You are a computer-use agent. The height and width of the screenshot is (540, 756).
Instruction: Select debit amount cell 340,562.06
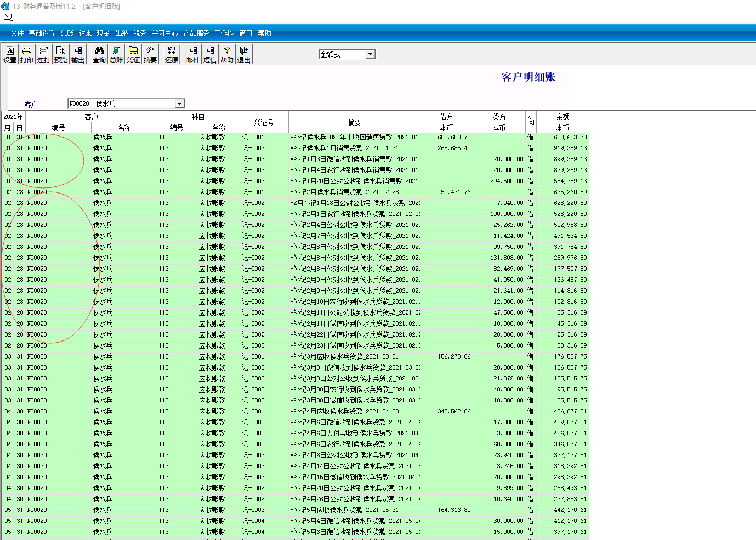tap(446, 412)
